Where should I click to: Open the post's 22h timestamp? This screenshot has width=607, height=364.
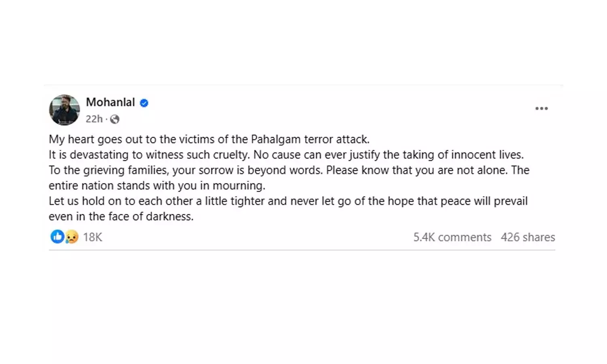[94, 119]
